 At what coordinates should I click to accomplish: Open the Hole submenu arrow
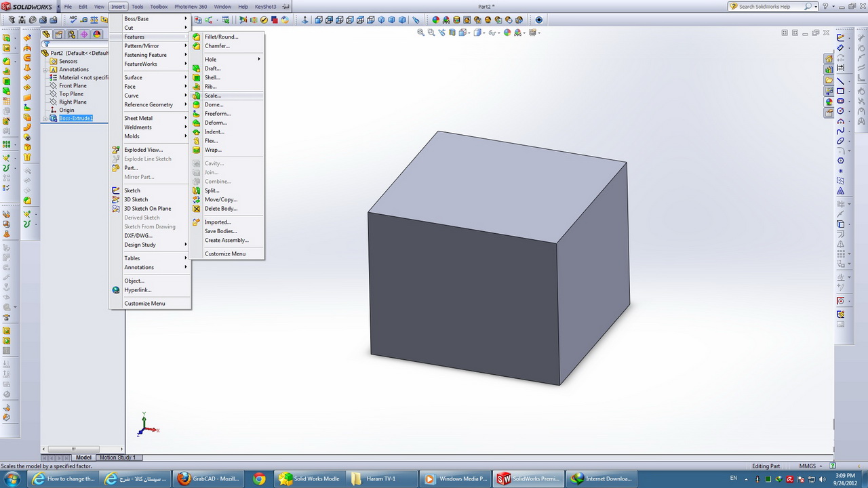(258, 59)
